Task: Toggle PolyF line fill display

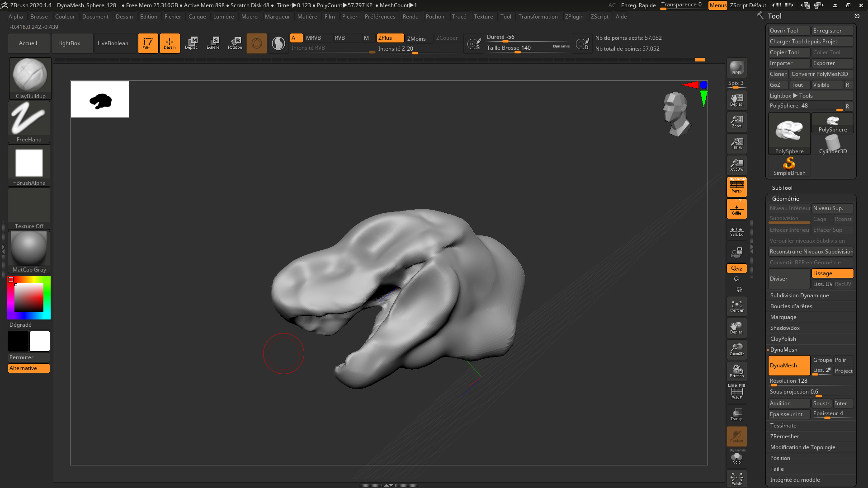Action: pos(736,392)
